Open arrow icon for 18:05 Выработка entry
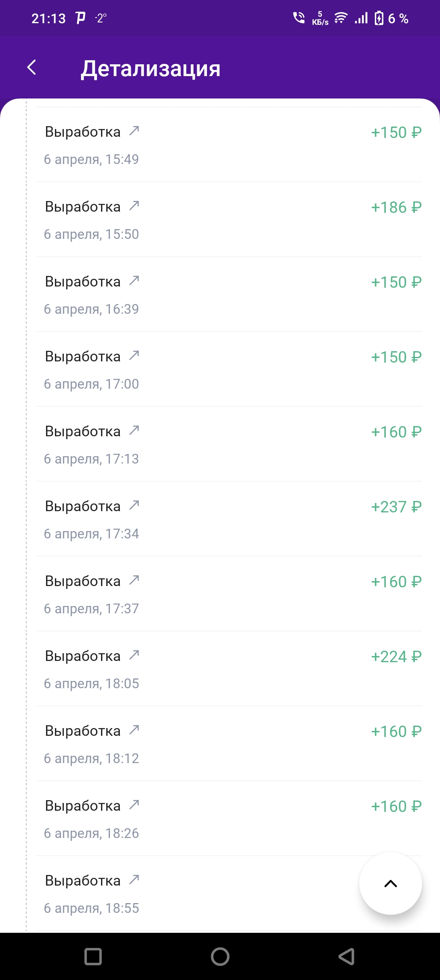Viewport: 440px width, 980px height. tap(134, 655)
